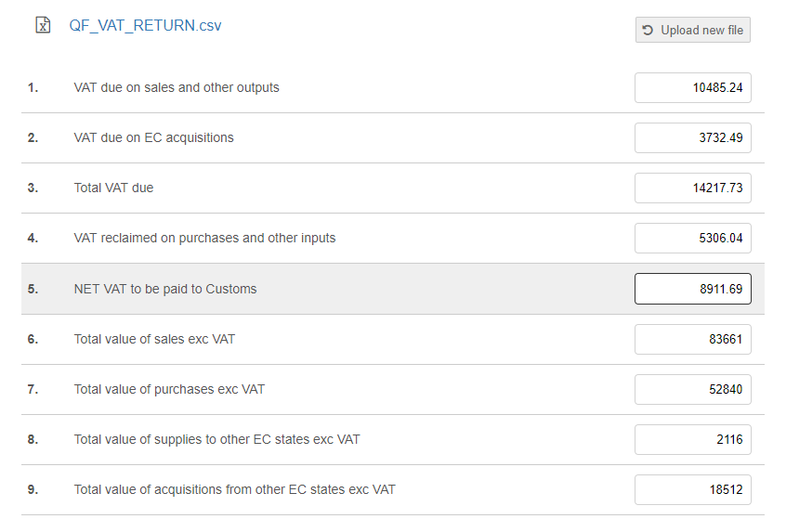This screenshot has height=532, width=786.
Task: Click row number 5 in the VAT return
Action: [33, 289]
